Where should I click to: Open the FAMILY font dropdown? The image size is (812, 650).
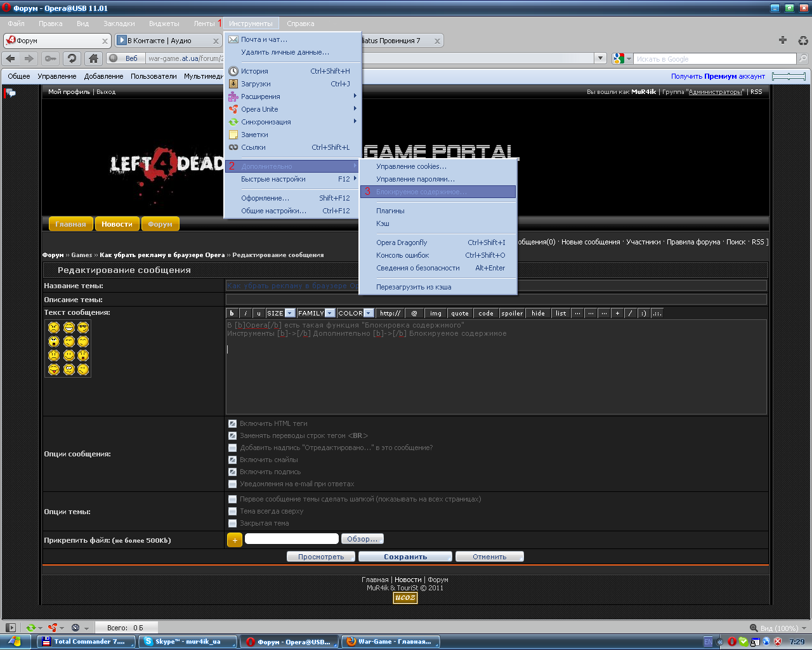coord(316,313)
